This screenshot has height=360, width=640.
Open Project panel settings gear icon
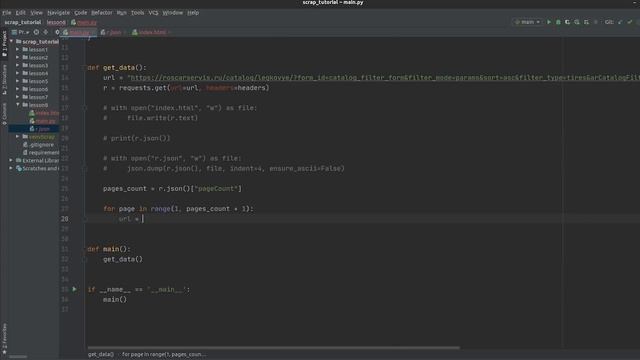[57, 32]
